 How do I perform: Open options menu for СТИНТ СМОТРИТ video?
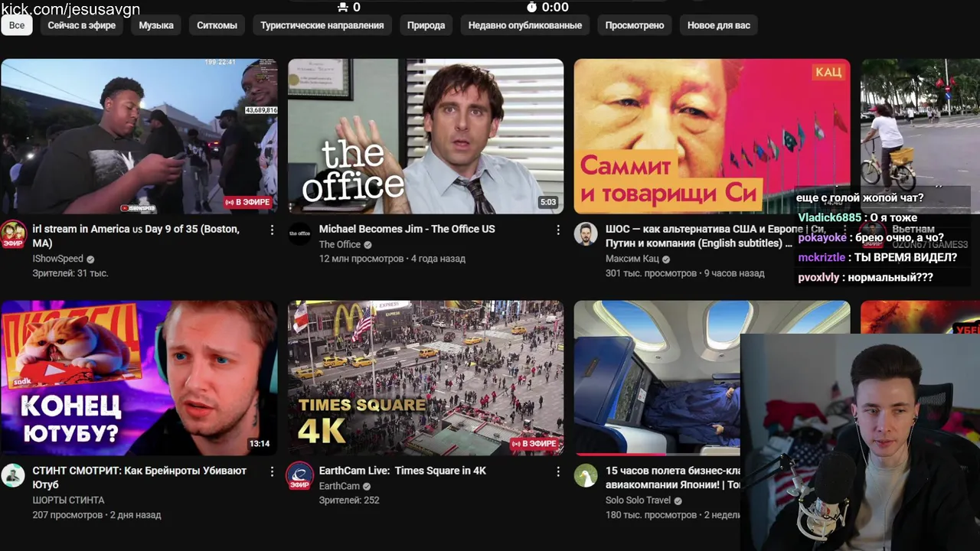272,471
